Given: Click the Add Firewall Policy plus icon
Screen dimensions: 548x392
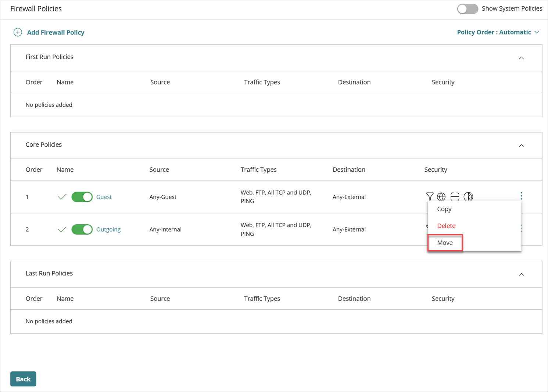Looking at the screenshot, I should click(17, 32).
